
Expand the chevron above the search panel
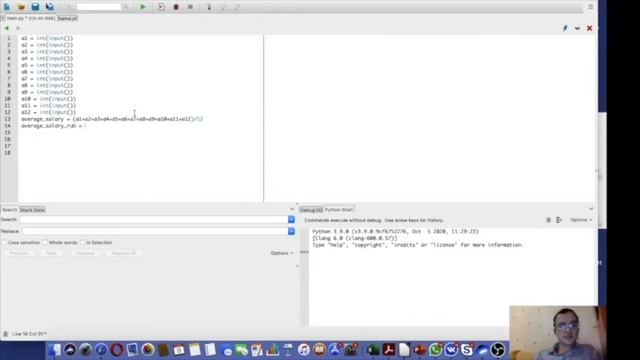tap(292, 209)
